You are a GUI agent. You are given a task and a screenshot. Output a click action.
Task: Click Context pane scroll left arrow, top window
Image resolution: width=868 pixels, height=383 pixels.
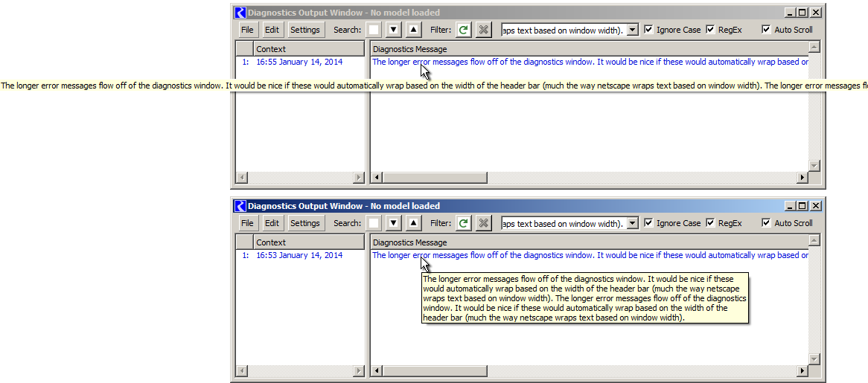coord(242,178)
